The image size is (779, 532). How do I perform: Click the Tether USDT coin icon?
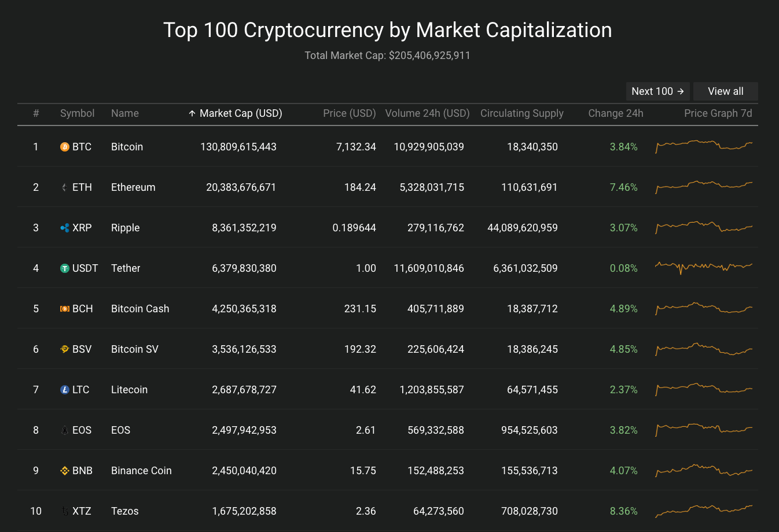(65, 268)
